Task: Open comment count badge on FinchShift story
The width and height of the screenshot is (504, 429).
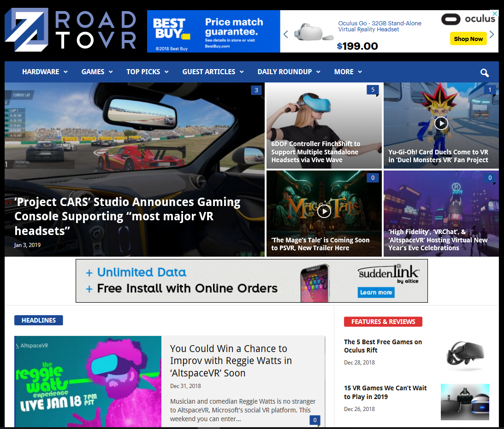Action: 373,90
